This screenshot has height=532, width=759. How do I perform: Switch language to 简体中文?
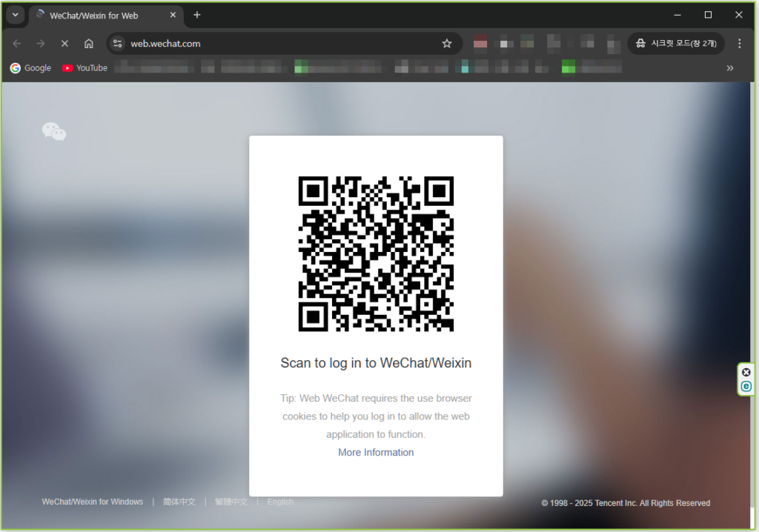coord(179,502)
